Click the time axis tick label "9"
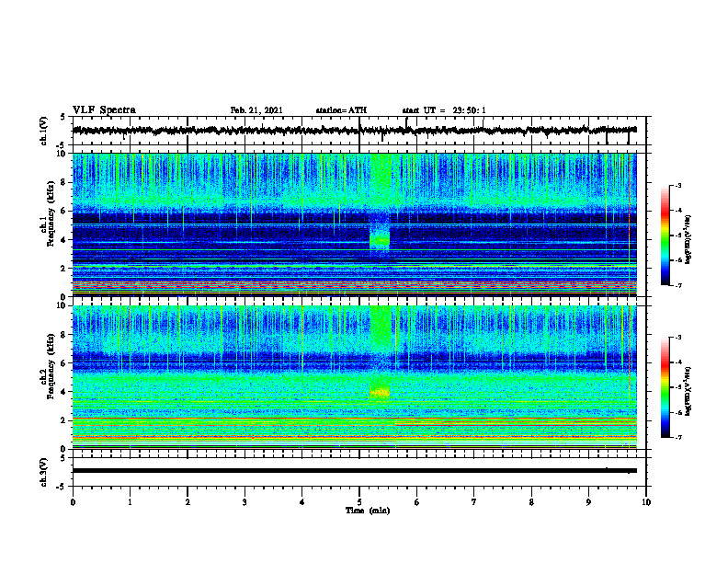 (x=588, y=502)
